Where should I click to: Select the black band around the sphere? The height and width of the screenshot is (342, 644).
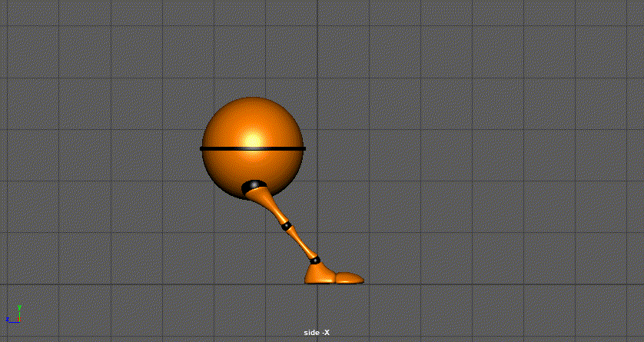(x=253, y=148)
